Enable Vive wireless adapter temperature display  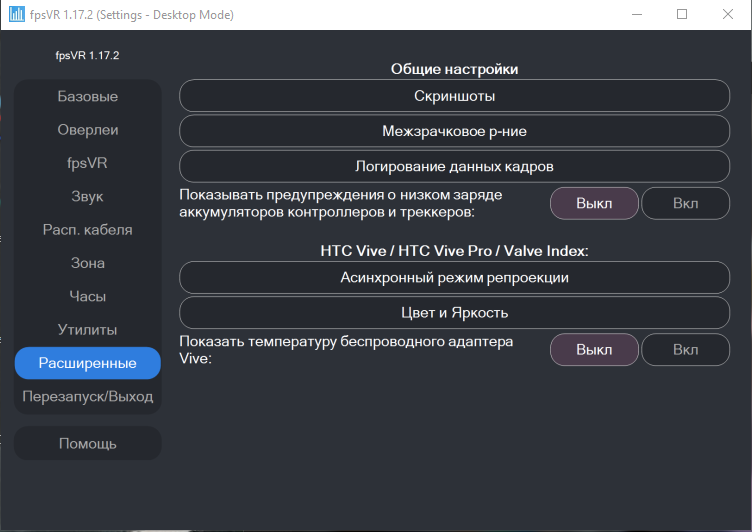[x=685, y=350]
